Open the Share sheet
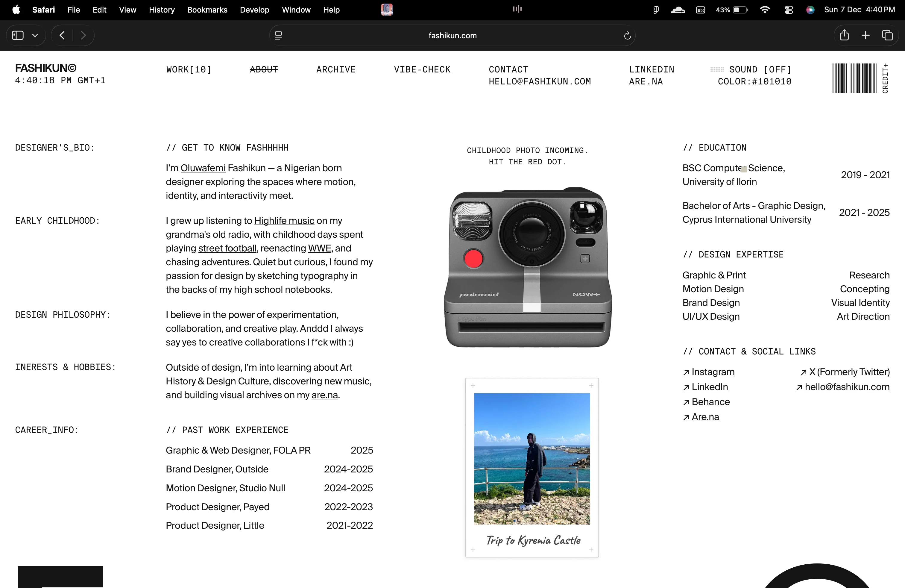The width and height of the screenshot is (905, 588). coord(844,35)
